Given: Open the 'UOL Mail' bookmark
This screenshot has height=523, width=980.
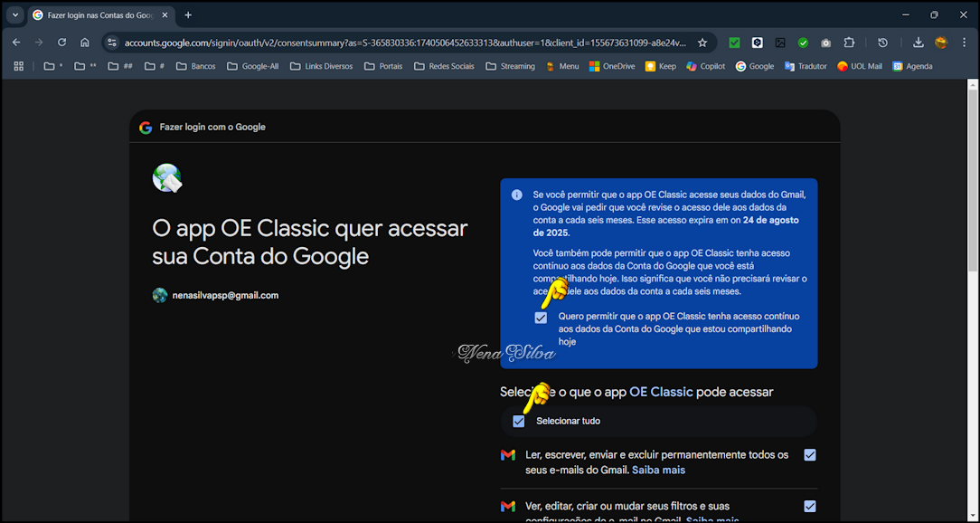Looking at the screenshot, I should 859,66.
